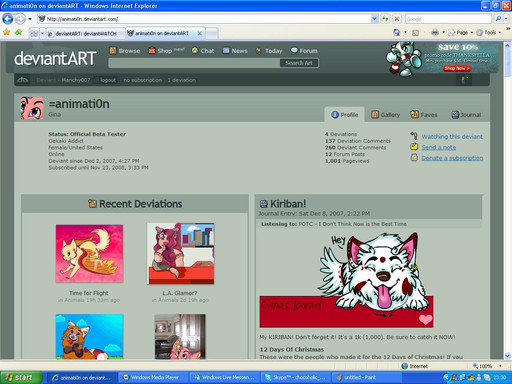Expand the address bar history dropdown
This screenshot has width=512, height=384.
click(x=374, y=19)
